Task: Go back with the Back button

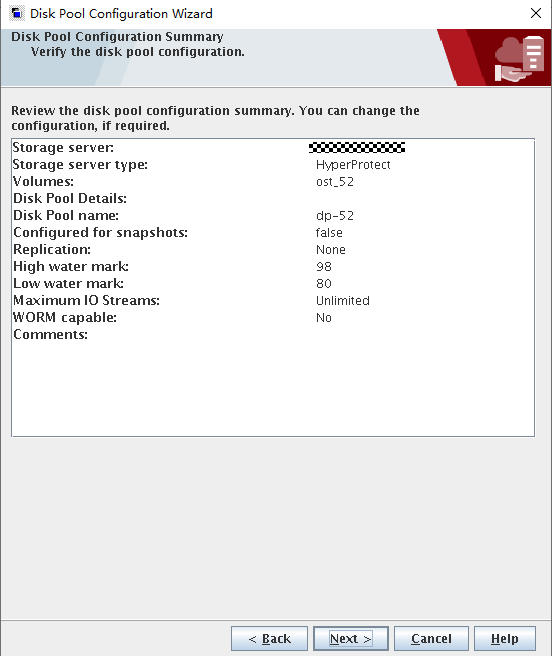Action: tap(269, 638)
